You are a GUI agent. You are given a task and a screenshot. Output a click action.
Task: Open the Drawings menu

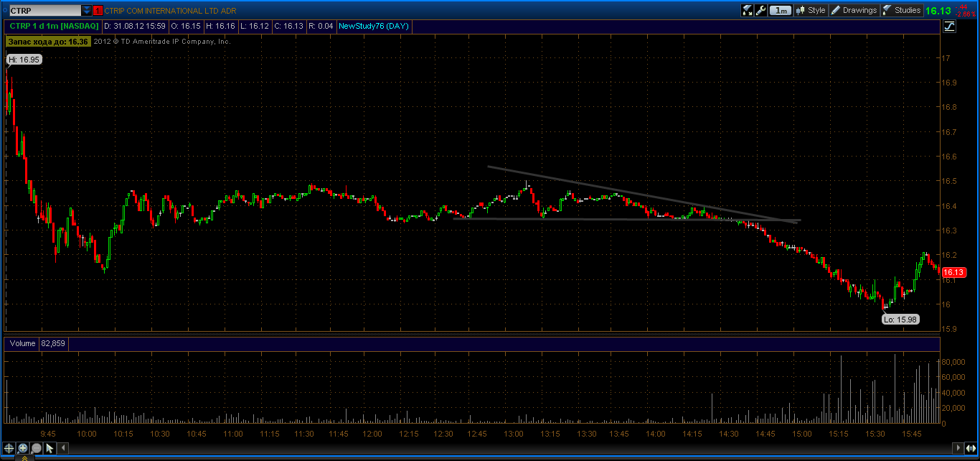[x=854, y=10]
